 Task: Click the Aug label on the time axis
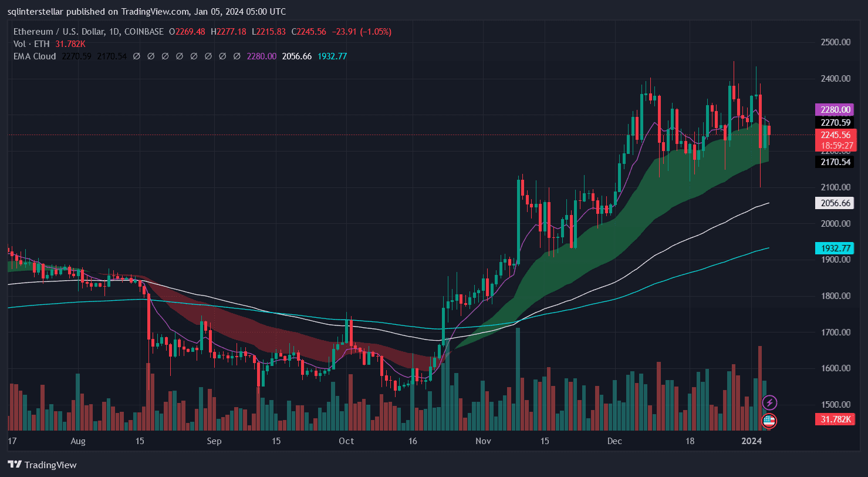[78, 441]
